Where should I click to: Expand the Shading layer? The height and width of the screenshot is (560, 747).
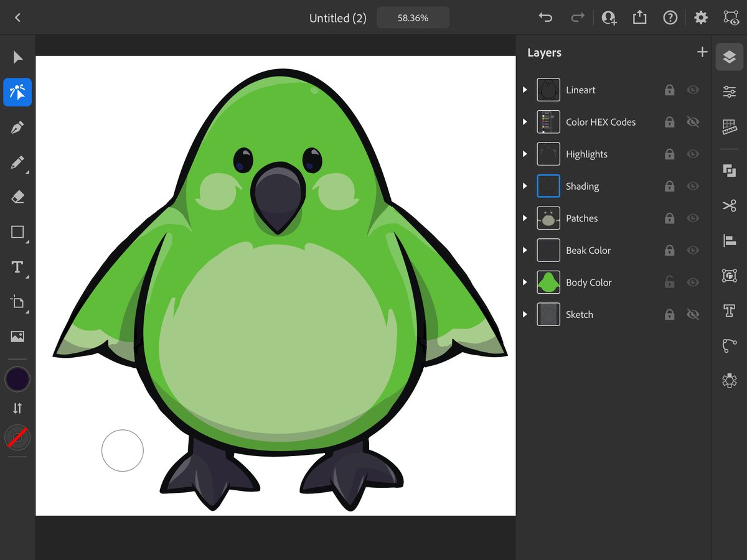click(x=525, y=186)
